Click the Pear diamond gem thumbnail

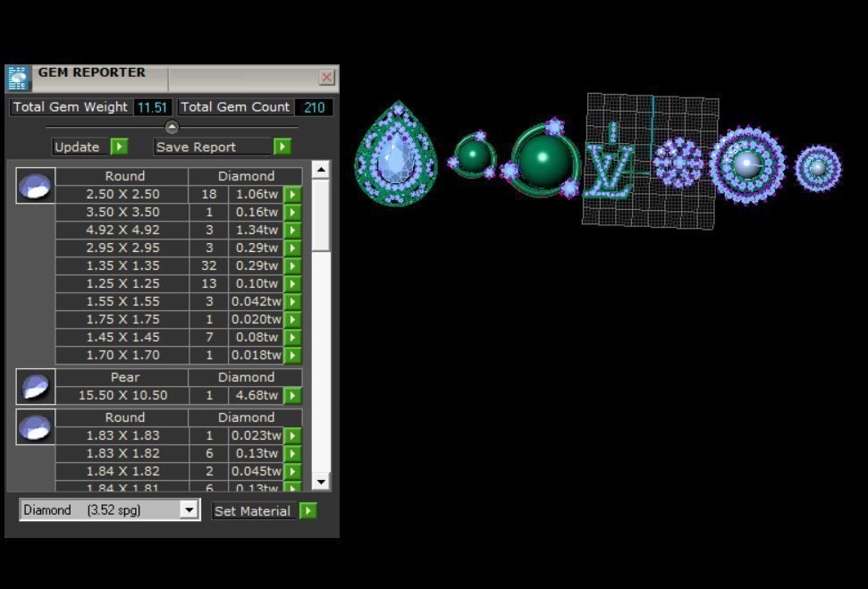pos(36,386)
